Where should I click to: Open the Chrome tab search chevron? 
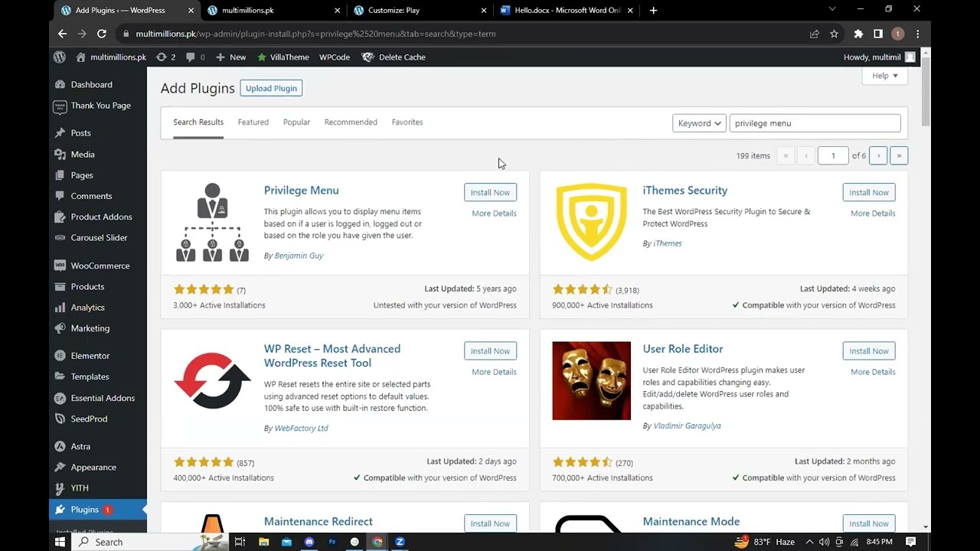[832, 9]
